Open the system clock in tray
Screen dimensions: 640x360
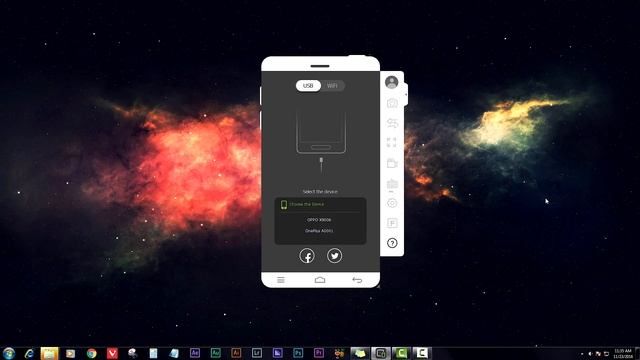[x=623, y=353]
